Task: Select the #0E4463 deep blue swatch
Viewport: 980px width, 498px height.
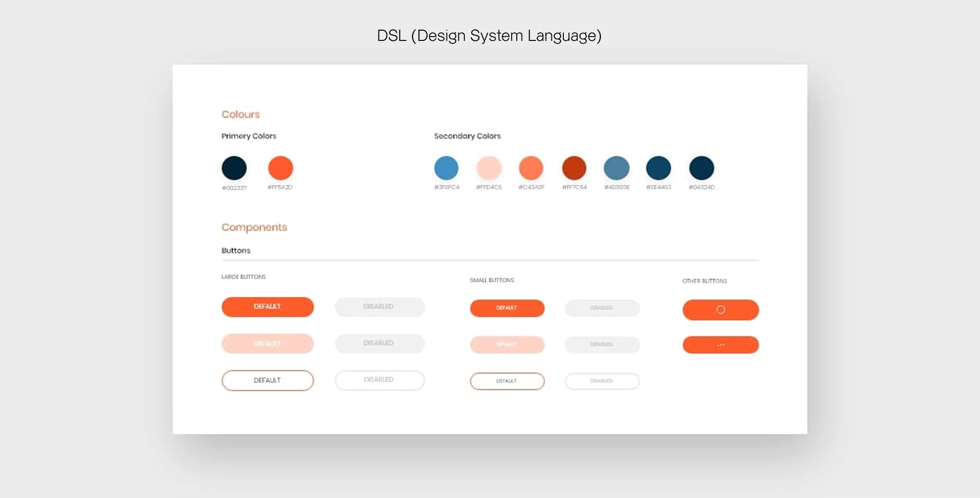Action: coord(659,168)
